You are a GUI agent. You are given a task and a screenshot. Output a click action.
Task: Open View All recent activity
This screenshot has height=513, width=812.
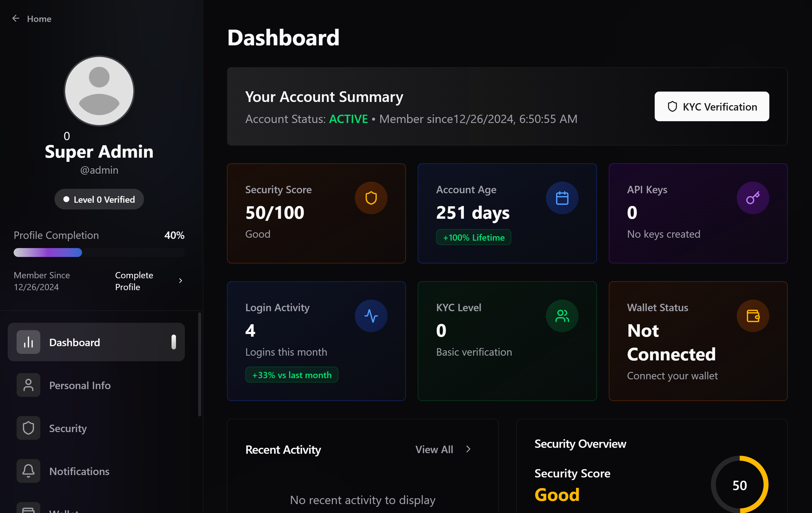[x=442, y=449]
